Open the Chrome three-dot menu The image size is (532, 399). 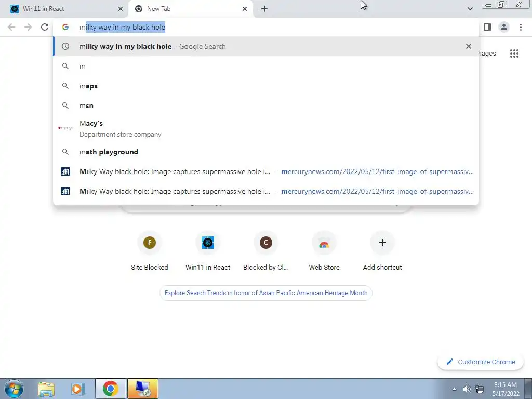pyautogui.click(x=521, y=27)
